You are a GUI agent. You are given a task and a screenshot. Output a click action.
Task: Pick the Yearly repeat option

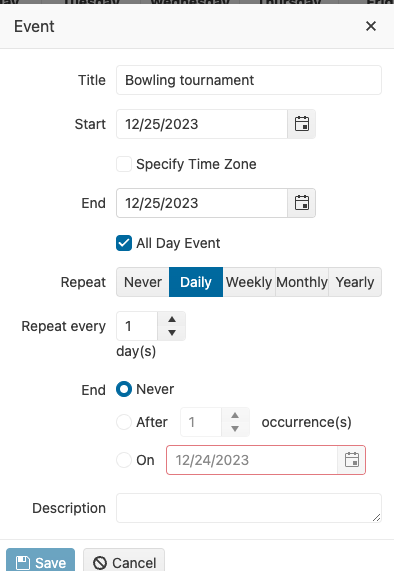click(355, 282)
